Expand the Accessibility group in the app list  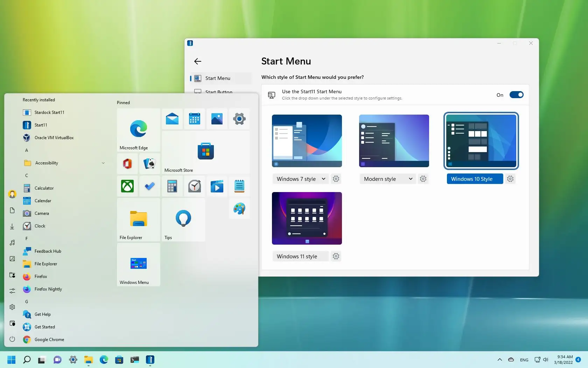(x=103, y=163)
